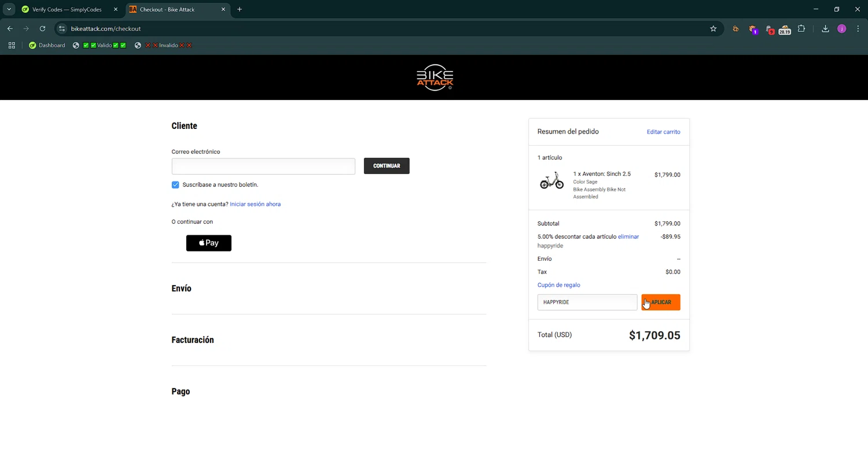Open the extension showing 28.19 badge
868x470 pixels.
click(x=785, y=29)
